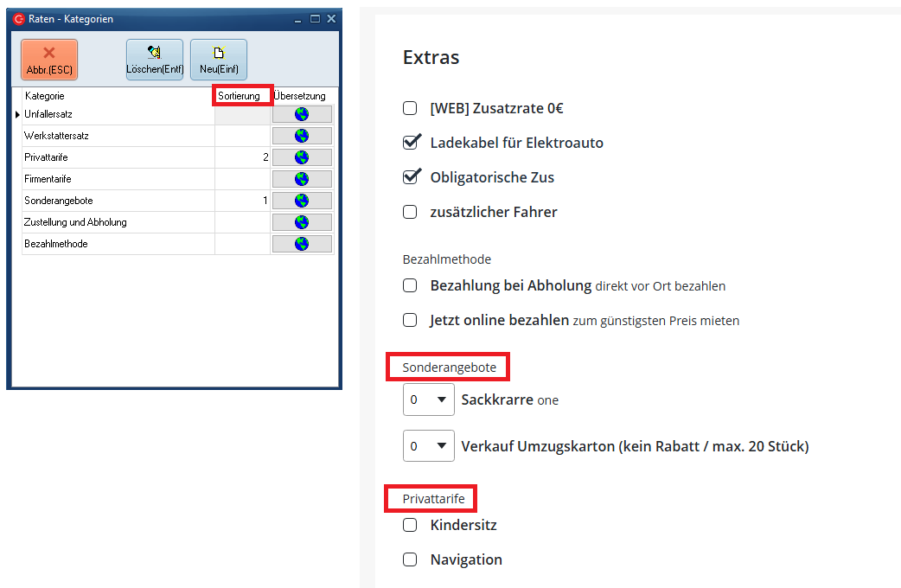Open translation globe for Bezahlmethode row
The width and height of the screenshot is (901, 588).
pos(302,244)
